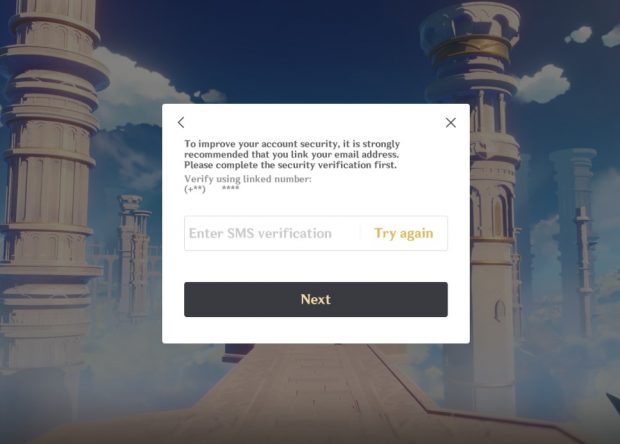Image resolution: width=620 pixels, height=444 pixels.
Task: Go back using the left chevron arrow
Action: pyautogui.click(x=181, y=123)
